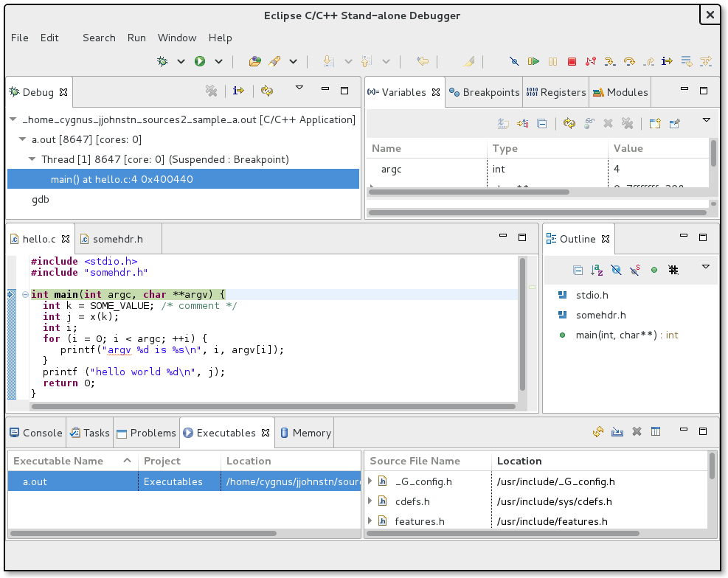728x578 pixels.
Task: Click the Disconnect icon in main toolbar
Action: (x=591, y=61)
